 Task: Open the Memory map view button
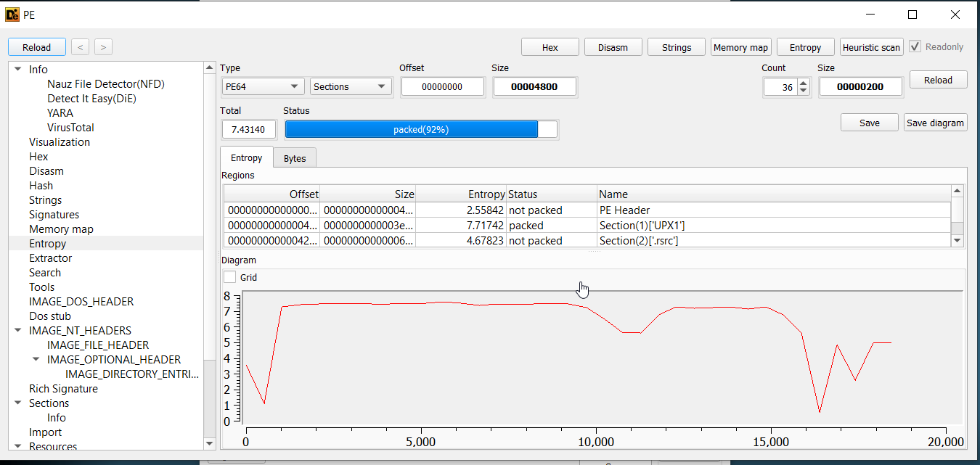point(740,47)
